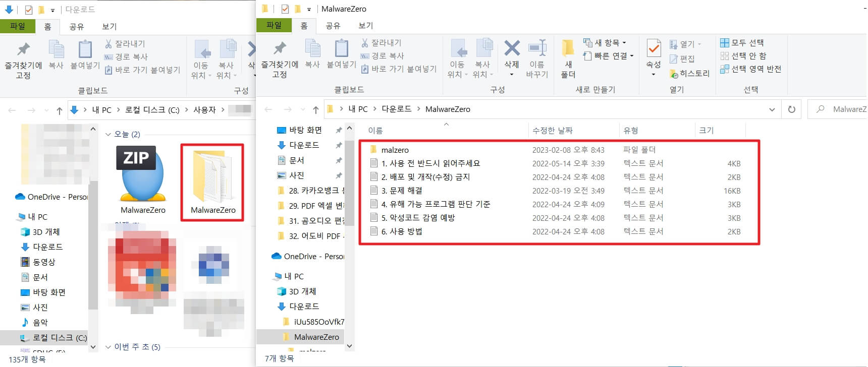Open quick access toolbar dropdown in MalwareZero title bar
Viewport: 868px width, 367px height.
tap(309, 9)
